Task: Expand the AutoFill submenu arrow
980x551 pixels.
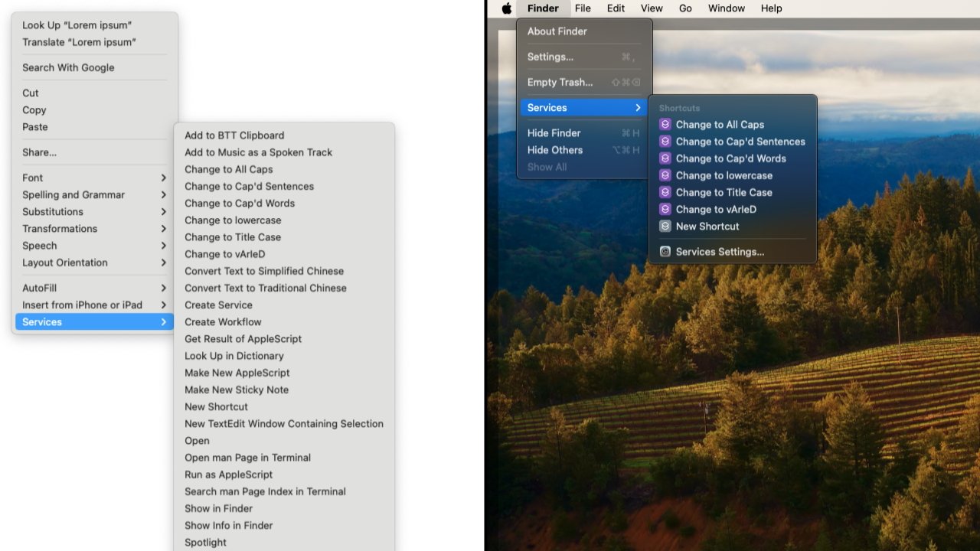Action: pyautogui.click(x=163, y=288)
